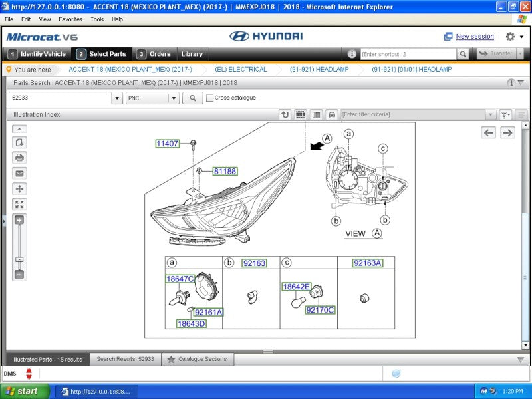532x399 pixels.
Task: Open the PNC search type dropdown
Action: click(174, 98)
